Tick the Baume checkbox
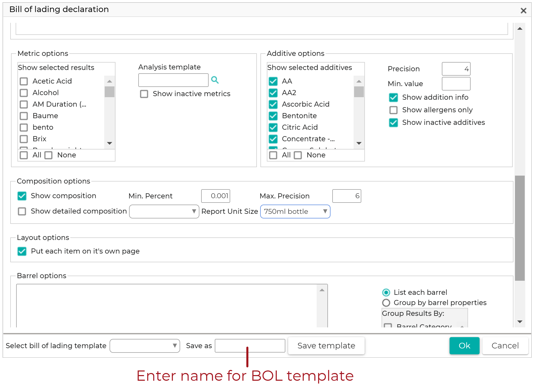This screenshot has height=392, width=535. [24, 116]
